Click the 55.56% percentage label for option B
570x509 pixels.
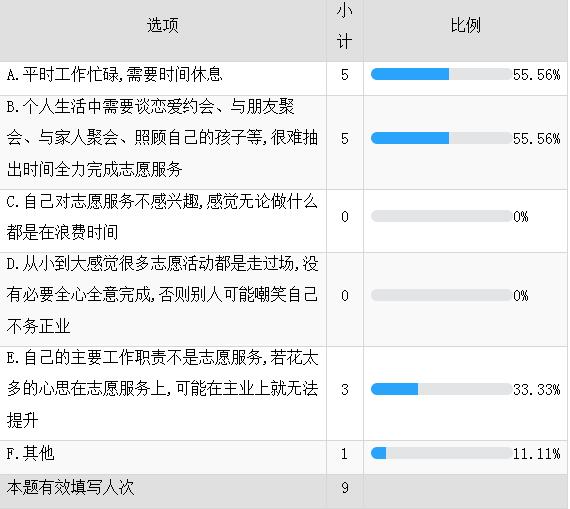coord(537,139)
